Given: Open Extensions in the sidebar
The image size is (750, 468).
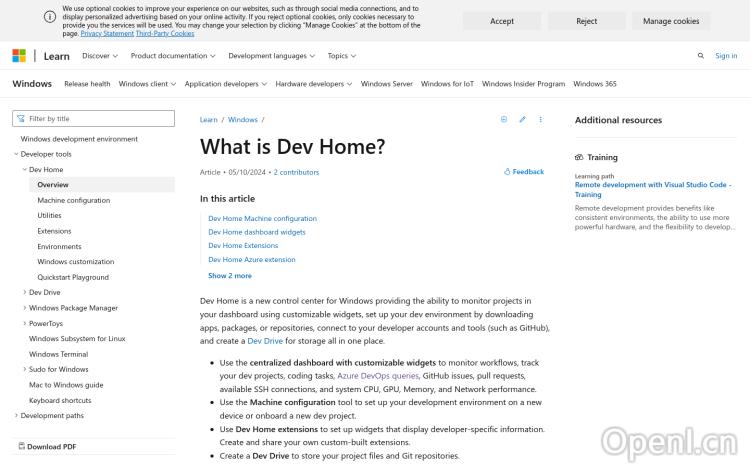Looking at the screenshot, I should pyautogui.click(x=54, y=231).
